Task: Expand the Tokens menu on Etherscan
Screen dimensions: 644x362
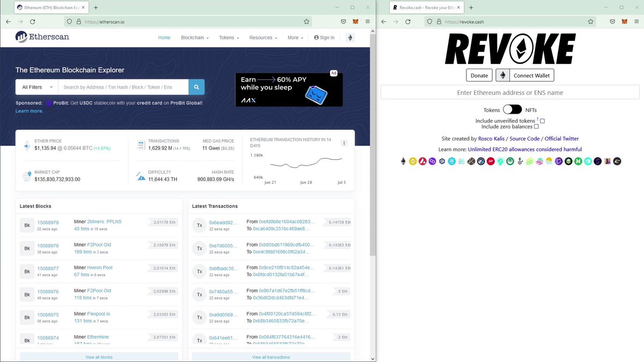Action: coord(229,38)
